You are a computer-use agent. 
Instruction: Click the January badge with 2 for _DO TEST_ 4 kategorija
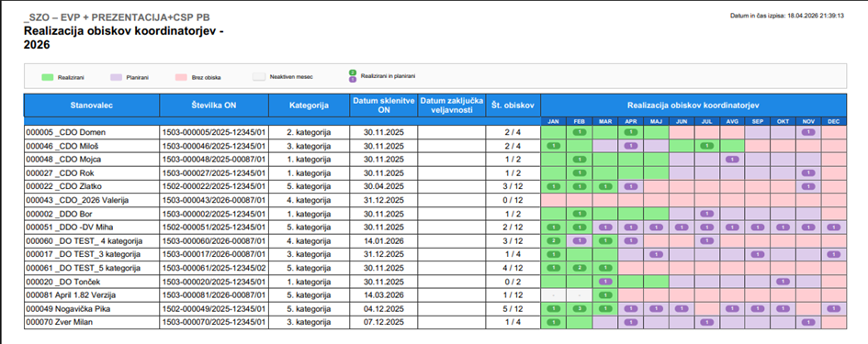pos(553,240)
